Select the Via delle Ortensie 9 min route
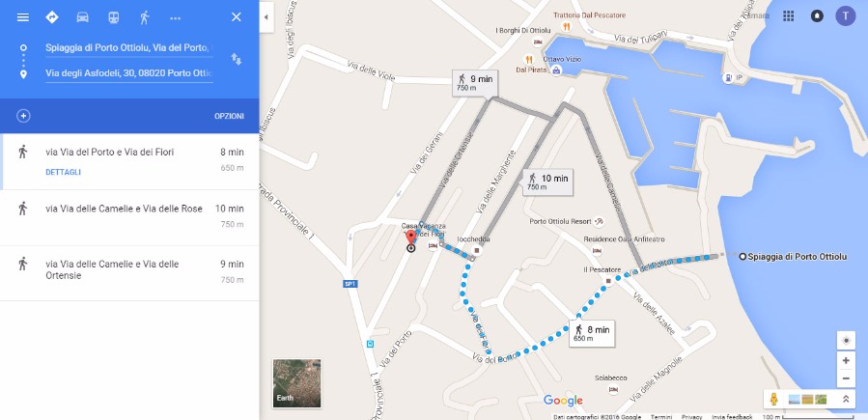This screenshot has height=420, width=868. pyautogui.click(x=129, y=273)
